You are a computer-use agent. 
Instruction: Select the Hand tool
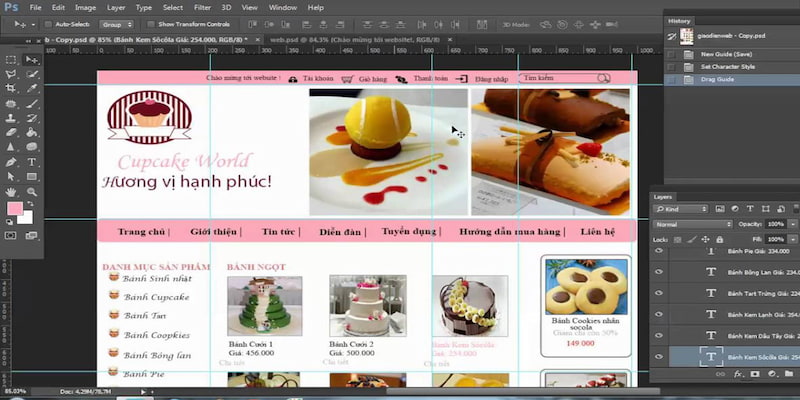click(x=11, y=191)
